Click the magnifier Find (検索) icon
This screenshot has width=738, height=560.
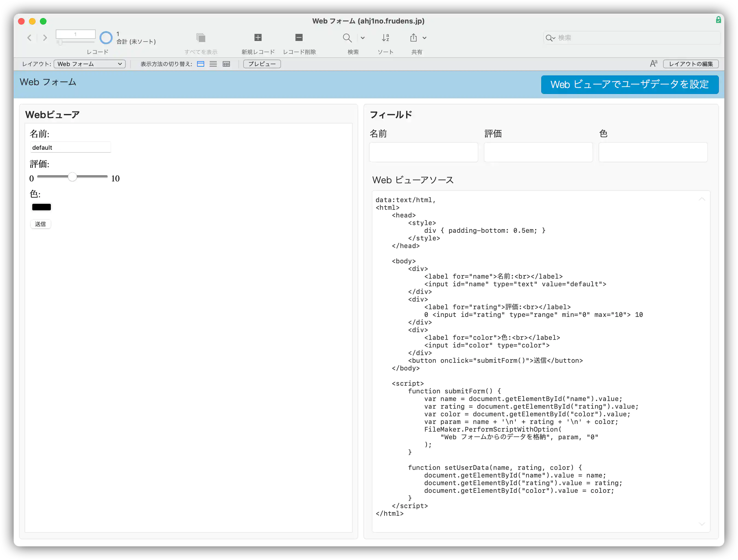click(347, 38)
